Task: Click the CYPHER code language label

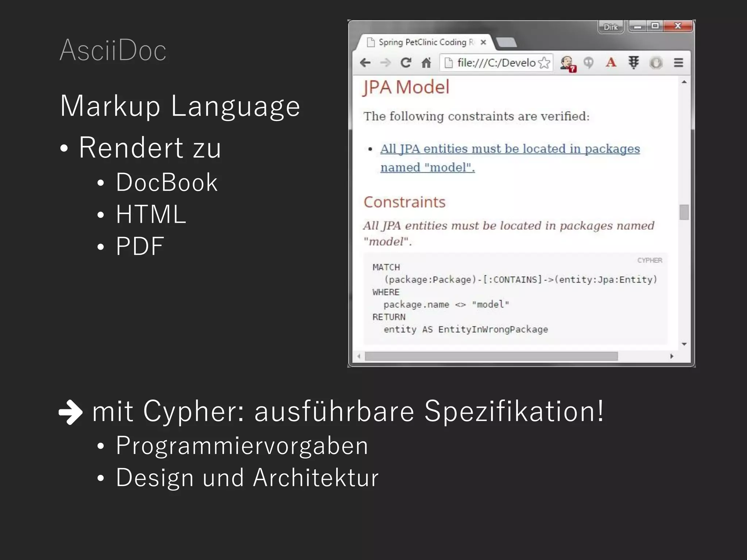Action: [650, 260]
